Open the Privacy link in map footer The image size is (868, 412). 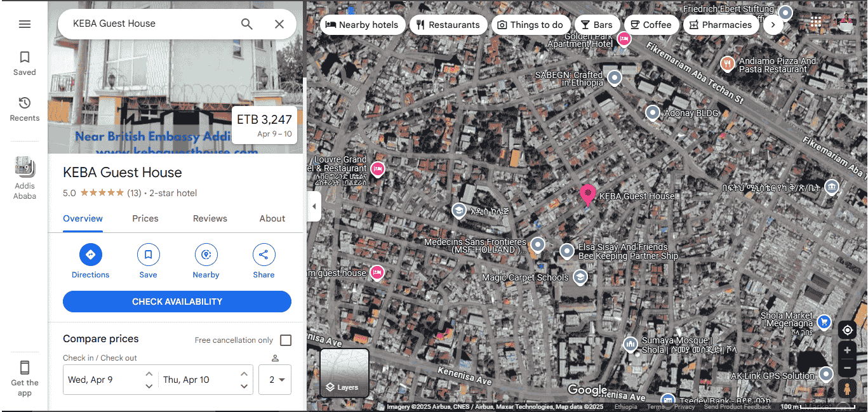tap(684, 407)
